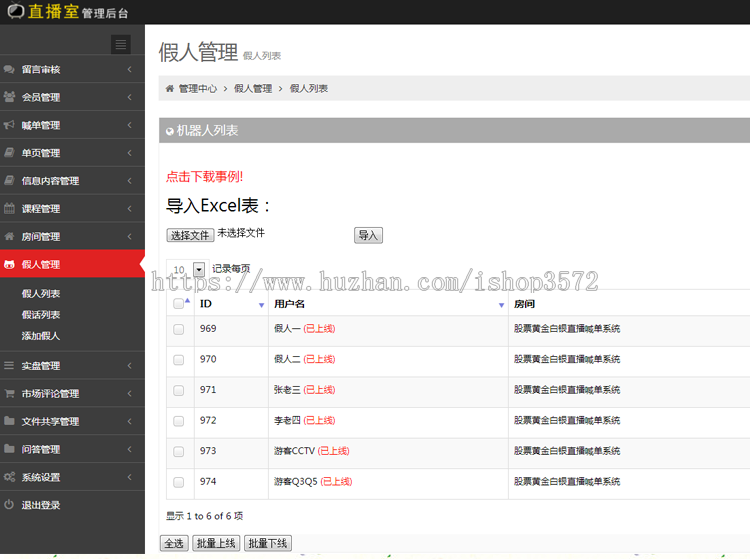Check the row for ID 970
The width and height of the screenshot is (750, 559).
pos(178,360)
